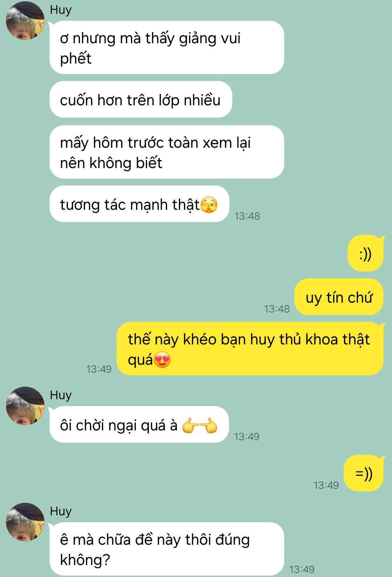Viewport: 392px width, 577px height.
Task: Select the 'ơ nhưng mà thầy giảng vui phết' bubble
Action: pos(167,48)
